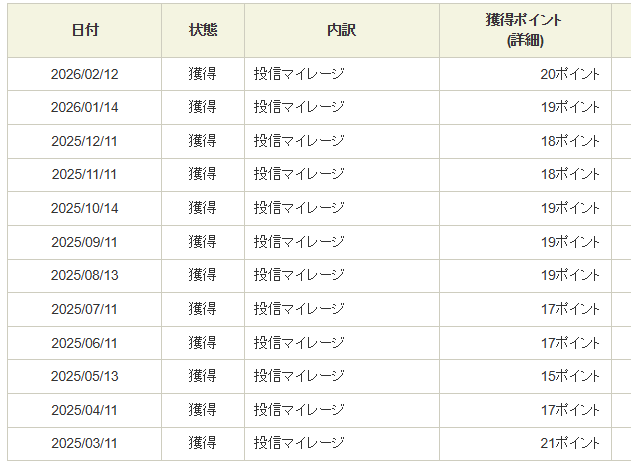631x470 pixels.
Task: Click 獲得 status in the 2026/02/12 row
Action: coord(202,74)
